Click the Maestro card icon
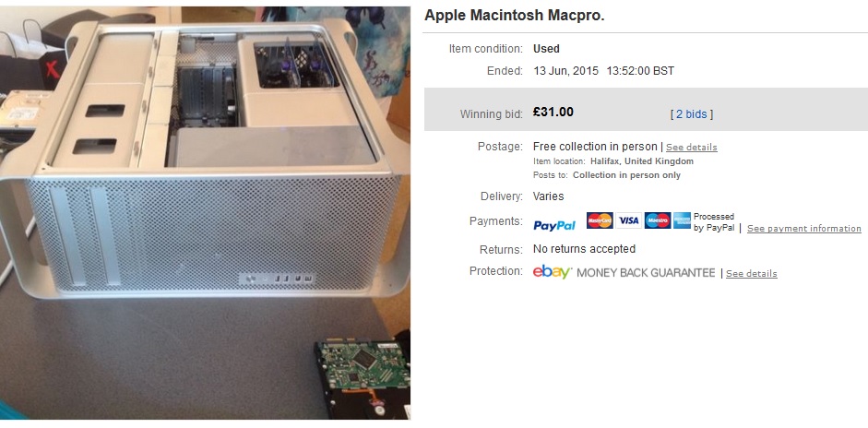The image size is (868, 428). click(658, 220)
